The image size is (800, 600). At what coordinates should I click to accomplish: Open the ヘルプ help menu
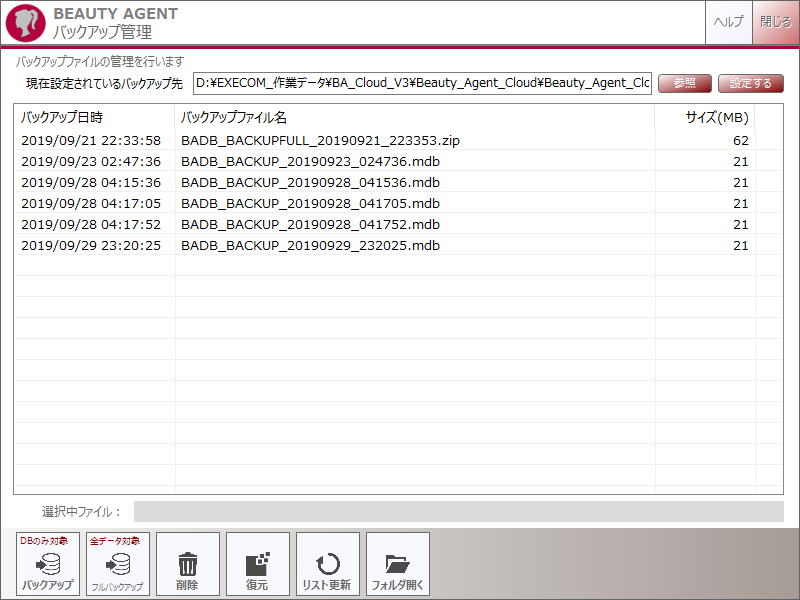[728, 22]
